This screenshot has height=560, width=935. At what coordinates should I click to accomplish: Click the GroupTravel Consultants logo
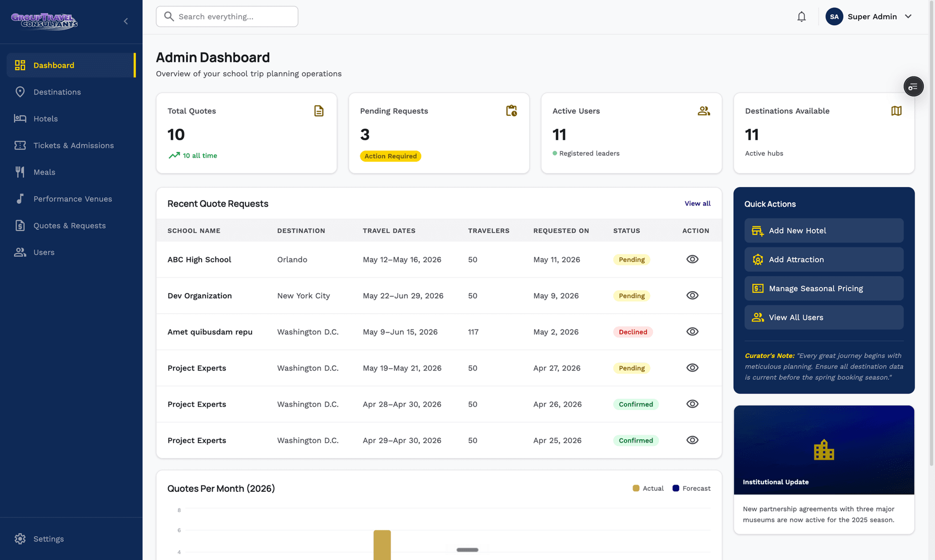[x=44, y=21]
